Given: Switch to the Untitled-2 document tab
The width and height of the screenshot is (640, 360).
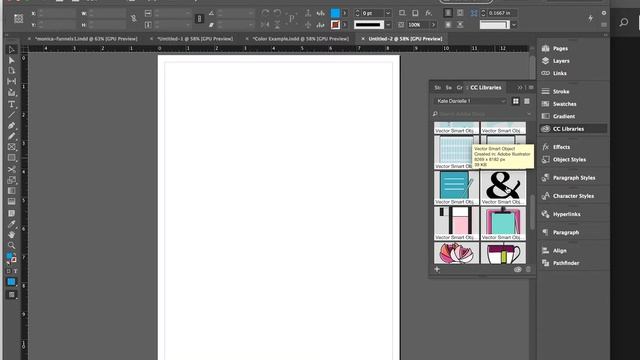Looking at the screenshot, I should tap(405, 39).
